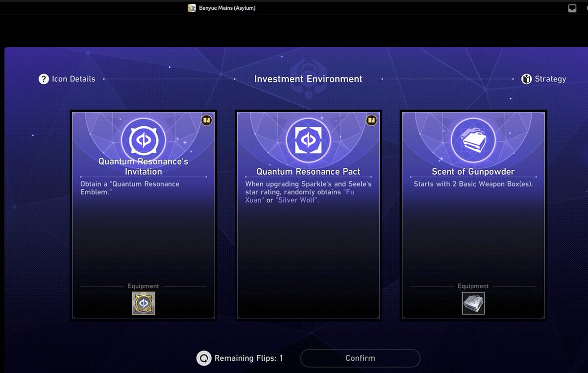Click the Icon Details question mark icon
This screenshot has height=373, width=588.
pyautogui.click(x=44, y=79)
